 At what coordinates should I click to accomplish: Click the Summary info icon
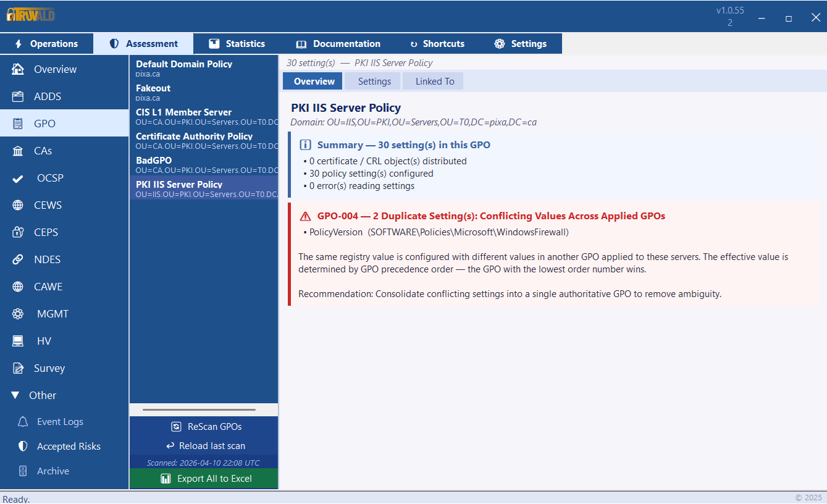pos(305,145)
